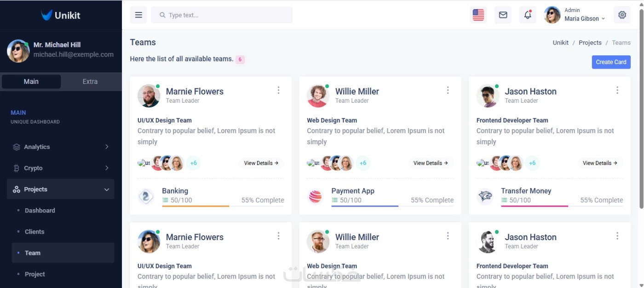Click the Transfer Money progress bar
This screenshot has width=644, height=288.
(x=562, y=206)
